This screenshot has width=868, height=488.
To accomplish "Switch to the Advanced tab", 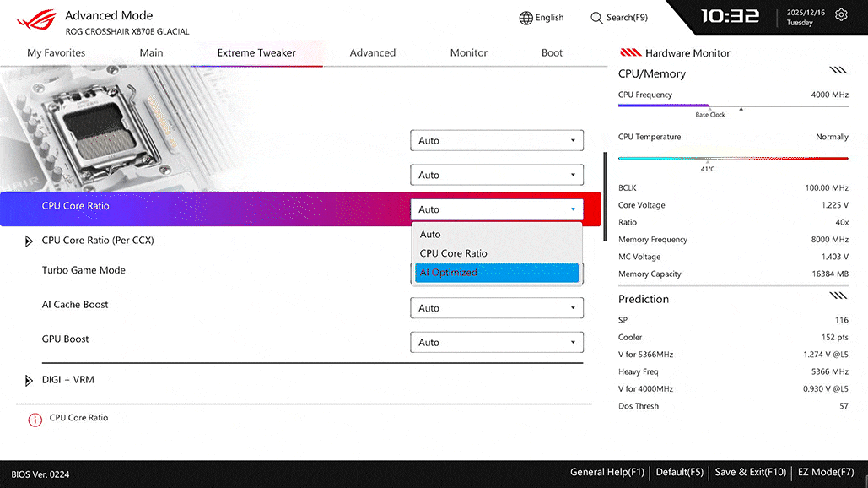I will (372, 52).
